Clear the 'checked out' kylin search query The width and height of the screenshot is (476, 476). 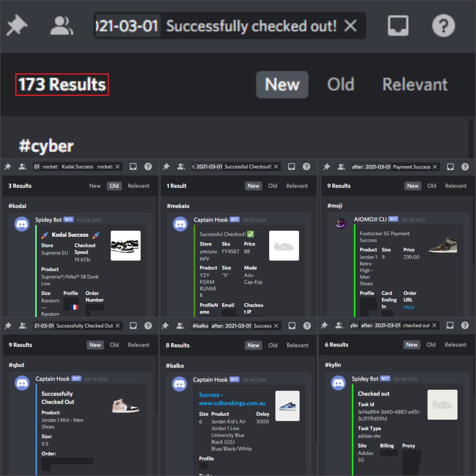click(x=434, y=325)
